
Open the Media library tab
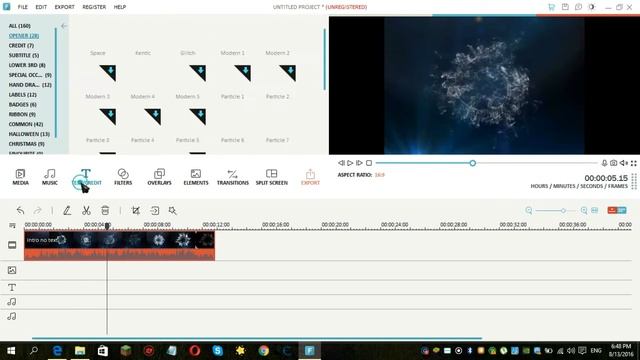[20, 177]
